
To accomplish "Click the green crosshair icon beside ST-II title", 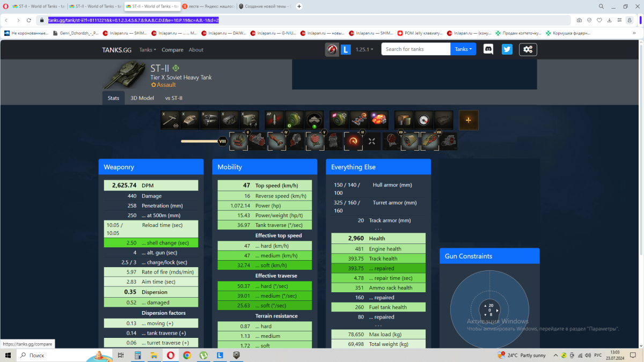I will pos(175,68).
